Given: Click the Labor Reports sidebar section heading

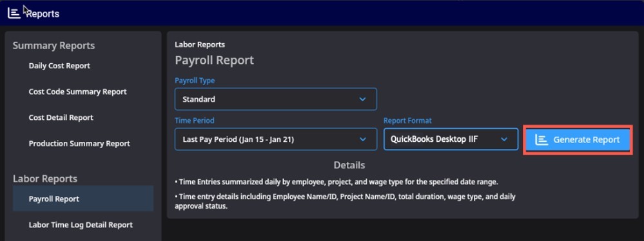Looking at the screenshot, I should point(45,178).
